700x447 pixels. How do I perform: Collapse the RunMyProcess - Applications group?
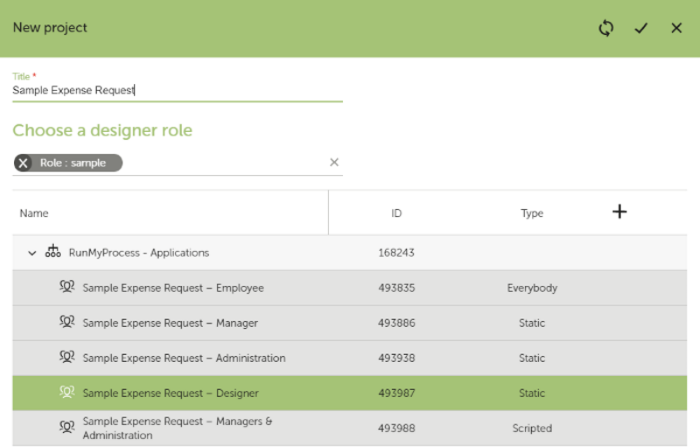pos(32,253)
